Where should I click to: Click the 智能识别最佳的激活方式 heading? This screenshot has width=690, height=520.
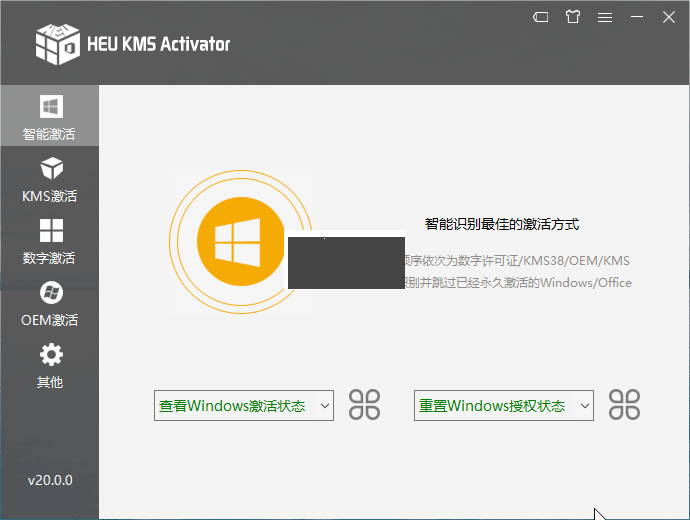(x=502, y=225)
